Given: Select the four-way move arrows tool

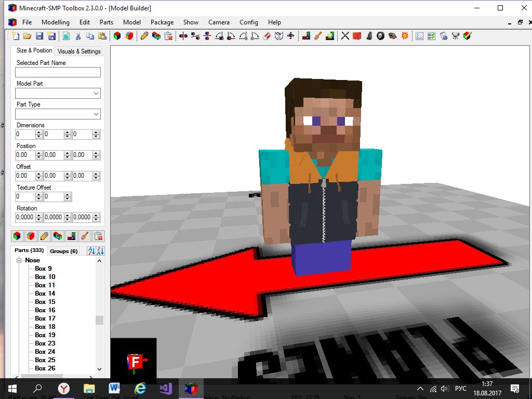Looking at the screenshot, I should coord(291,36).
